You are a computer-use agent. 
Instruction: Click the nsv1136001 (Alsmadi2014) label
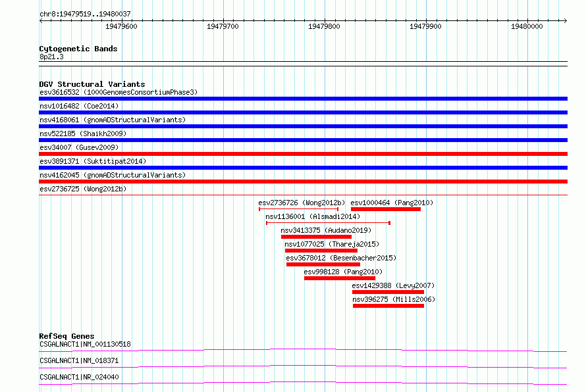(313, 216)
